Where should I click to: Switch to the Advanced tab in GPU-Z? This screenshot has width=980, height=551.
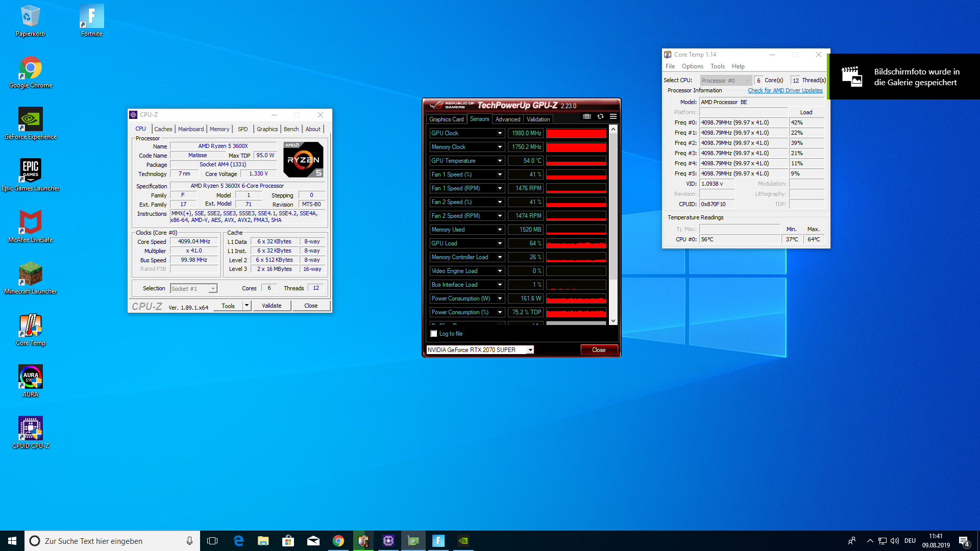click(x=507, y=119)
